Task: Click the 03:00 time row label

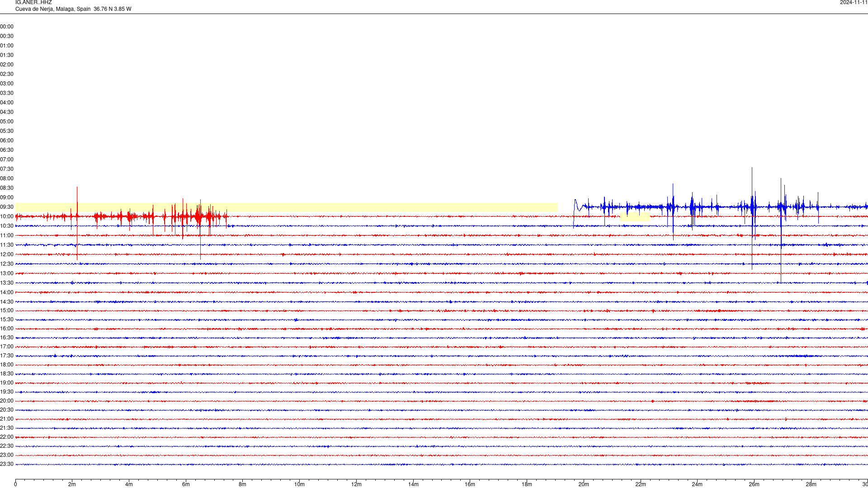Action: pos(7,84)
